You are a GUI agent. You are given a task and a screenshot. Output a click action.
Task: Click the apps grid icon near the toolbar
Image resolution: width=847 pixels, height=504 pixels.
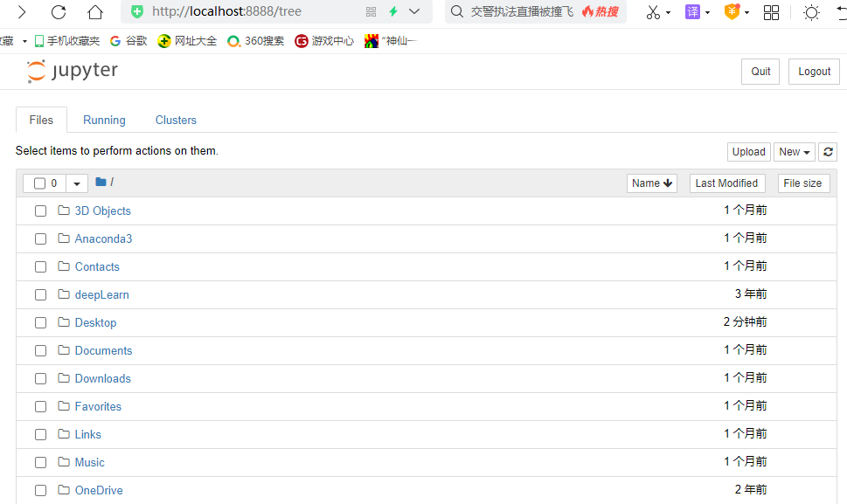point(771,12)
